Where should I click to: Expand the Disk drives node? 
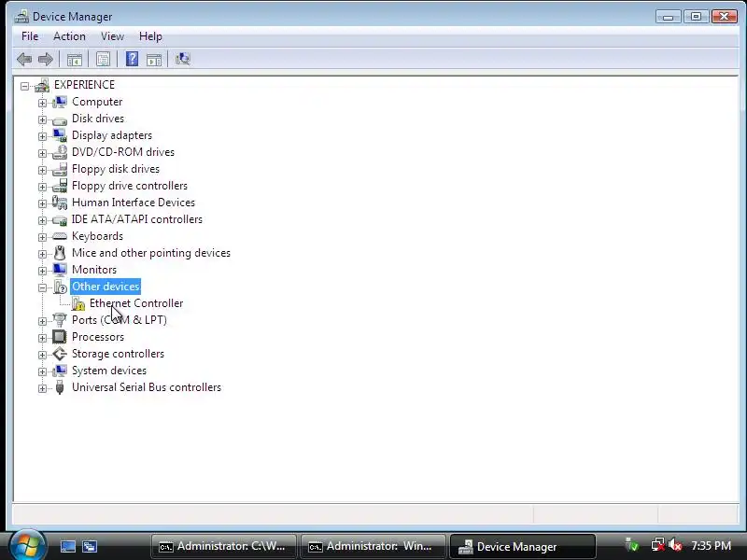(x=42, y=119)
